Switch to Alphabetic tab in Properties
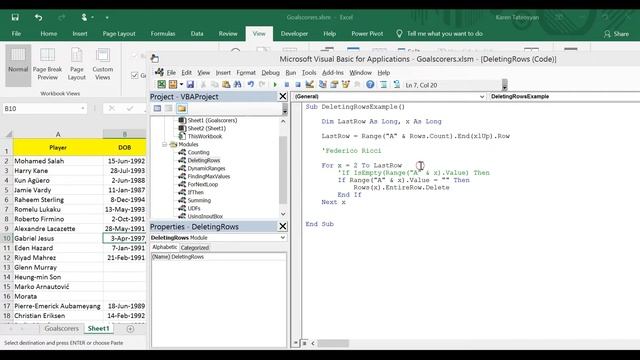The width and height of the screenshot is (640, 360). point(164,247)
